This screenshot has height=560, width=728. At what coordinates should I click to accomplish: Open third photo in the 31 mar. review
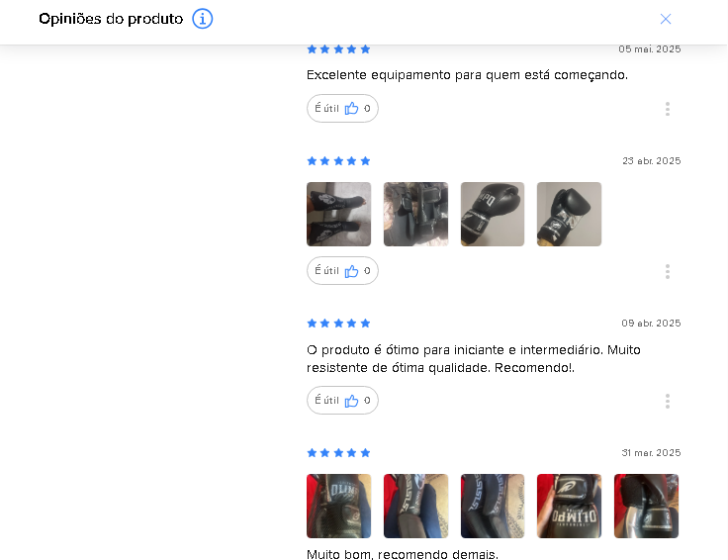493,507
